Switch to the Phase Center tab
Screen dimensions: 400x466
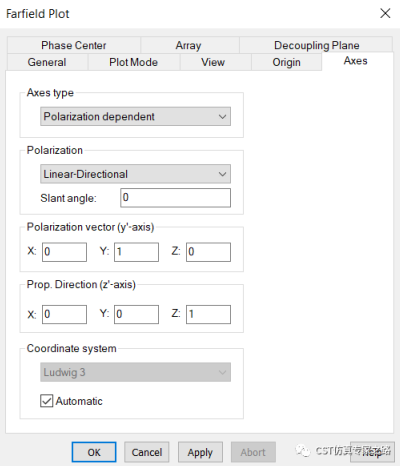[x=74, y=45]
